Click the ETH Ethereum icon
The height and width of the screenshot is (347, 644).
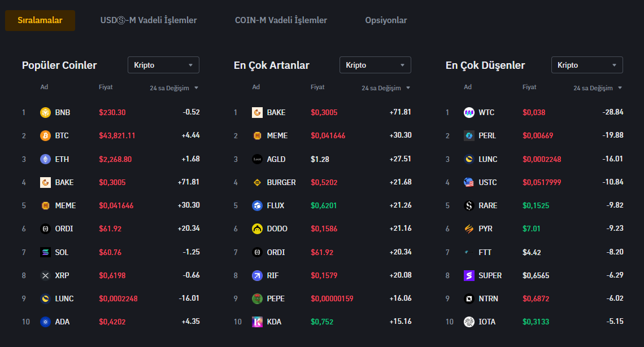(45, 159)
